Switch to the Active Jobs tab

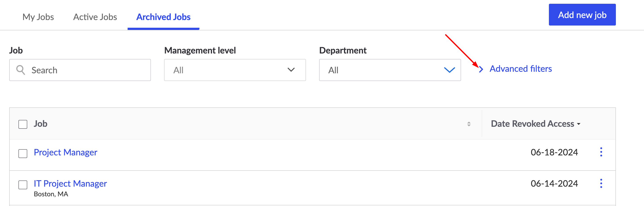(x=95, y=17)
